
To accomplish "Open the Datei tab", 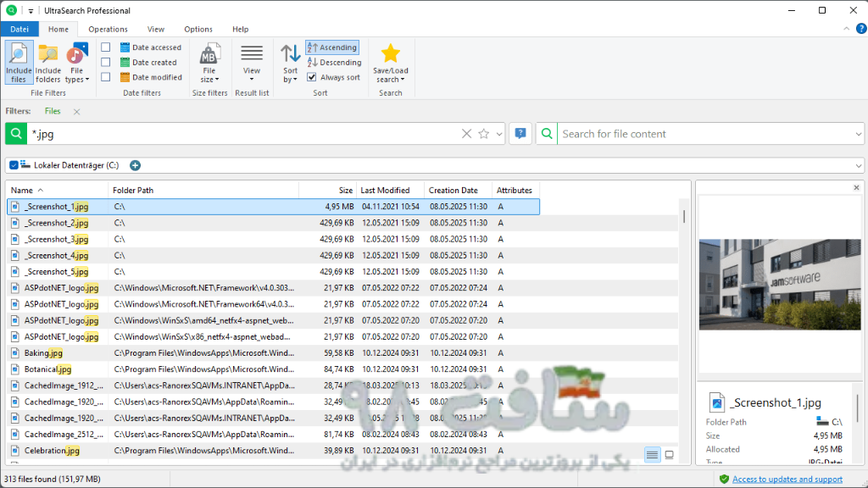I will (x=19, y=30).
